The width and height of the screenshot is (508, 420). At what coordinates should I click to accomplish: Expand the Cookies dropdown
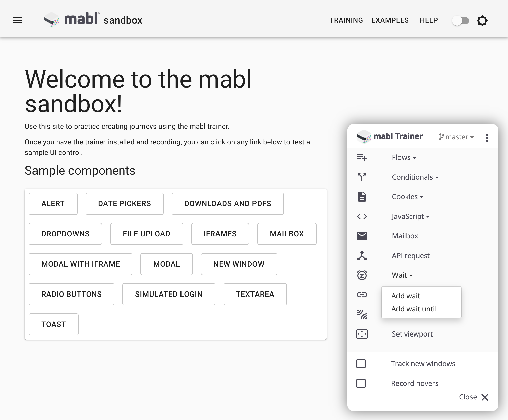[408, 197]
